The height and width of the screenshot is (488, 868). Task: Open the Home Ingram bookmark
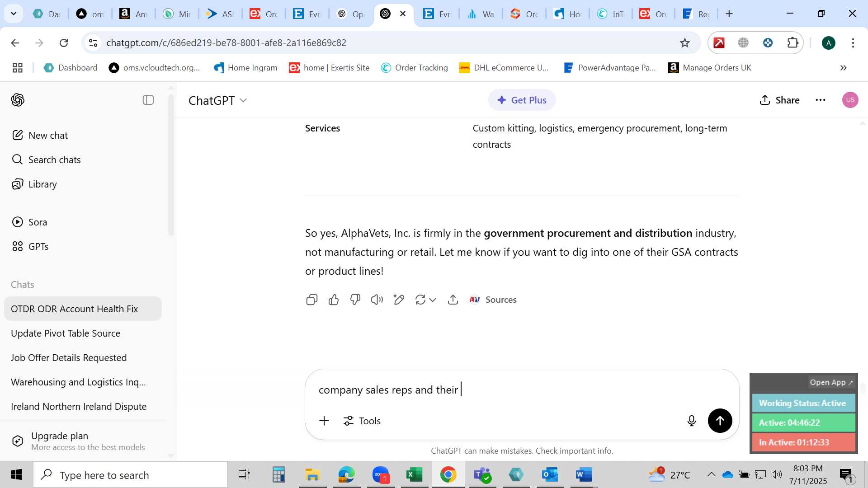pyautogui.click(x=245, y=68)
